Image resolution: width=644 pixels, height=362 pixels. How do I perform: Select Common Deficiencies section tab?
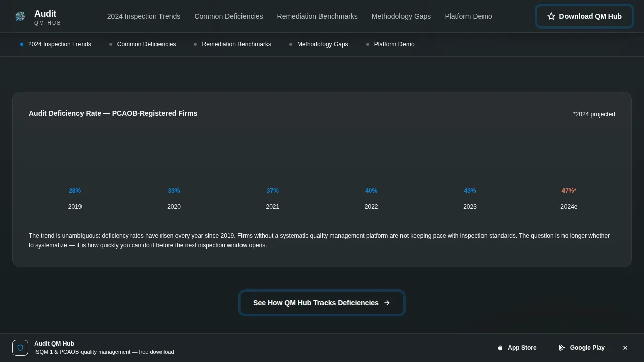click(x=142, y=44)
